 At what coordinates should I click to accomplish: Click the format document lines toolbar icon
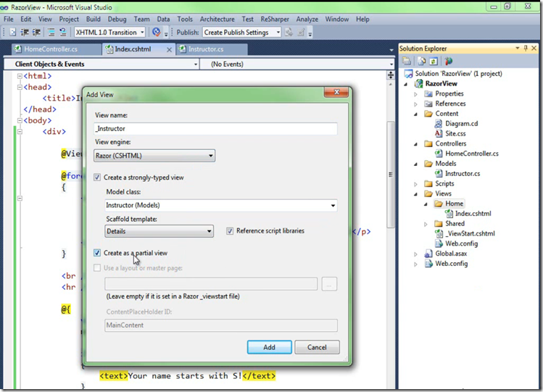[x=51, y=32]
